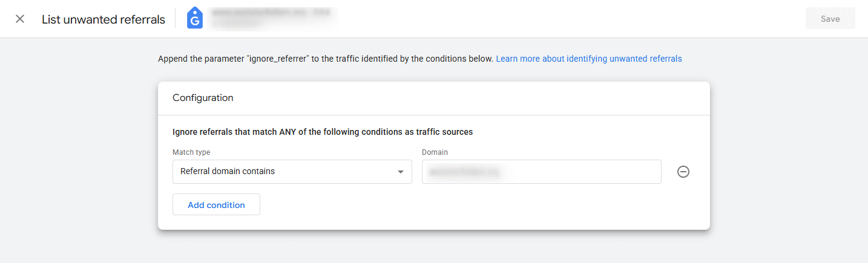
Task: Open Learn more about identifying unwanted referrals
Action: coord(588,59)
